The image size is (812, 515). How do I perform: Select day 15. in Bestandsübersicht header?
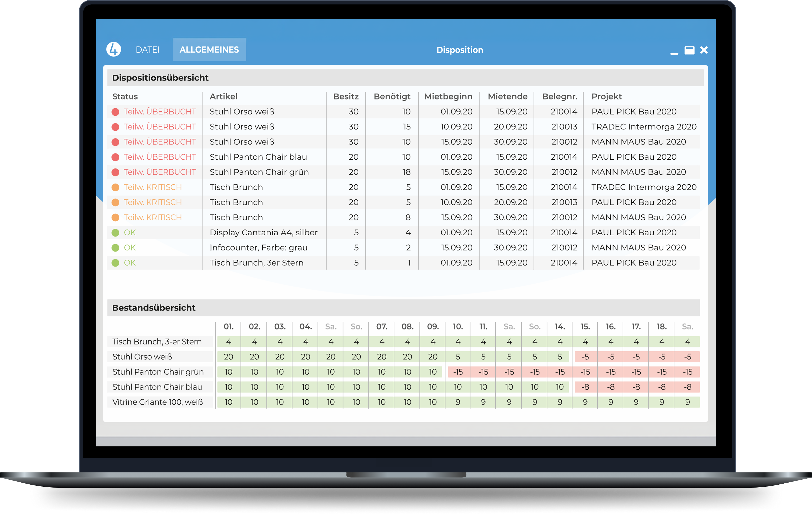(x=585, y=326)
